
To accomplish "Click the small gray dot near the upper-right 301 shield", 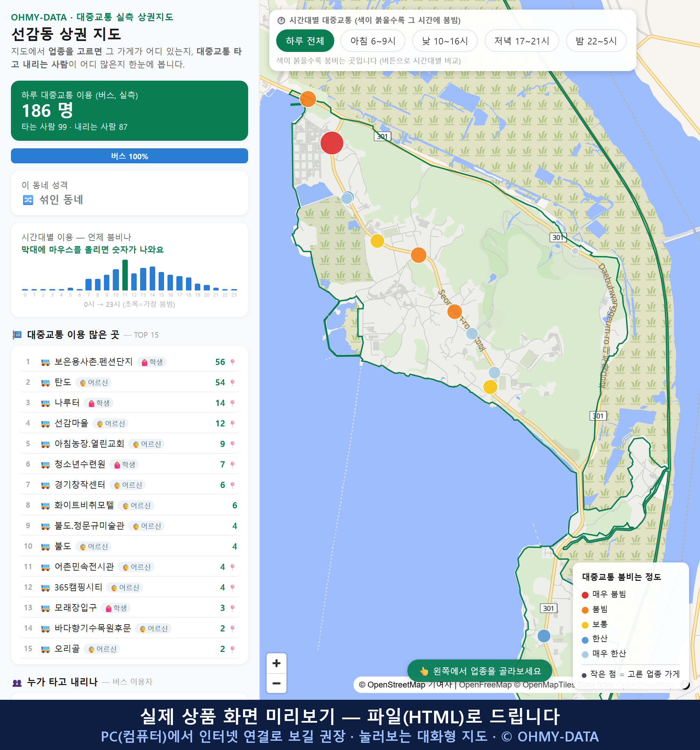I will [575, 251].
